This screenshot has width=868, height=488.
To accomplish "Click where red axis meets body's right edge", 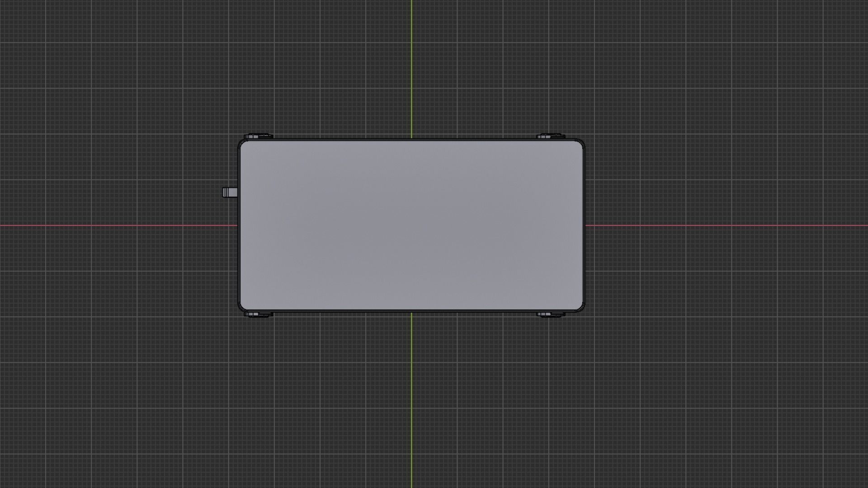I will coord(585,225).
